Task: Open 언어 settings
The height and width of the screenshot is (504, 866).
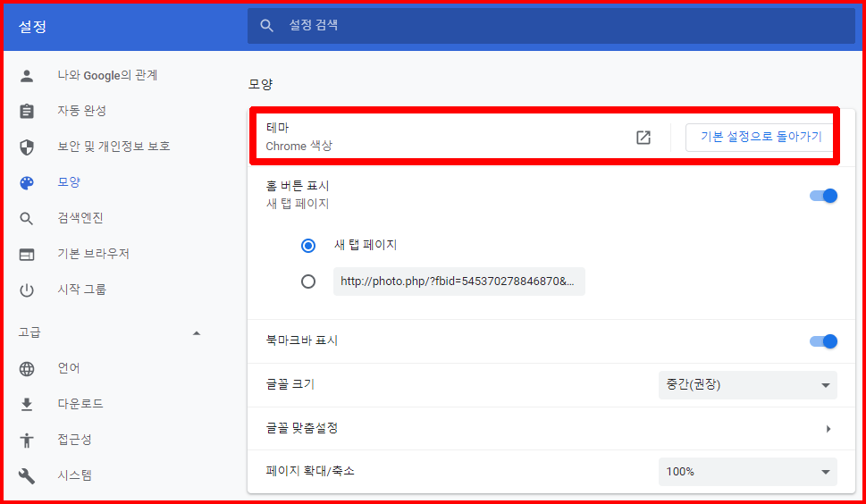Action: 69,368
